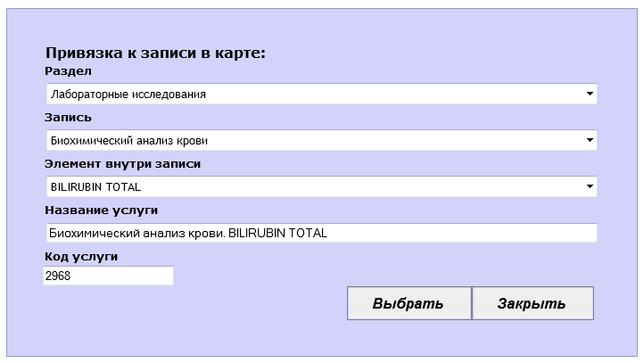Click the Элемент внутри записи label
The width and height of the screenshot is (644, 363).
click(122, 164)
